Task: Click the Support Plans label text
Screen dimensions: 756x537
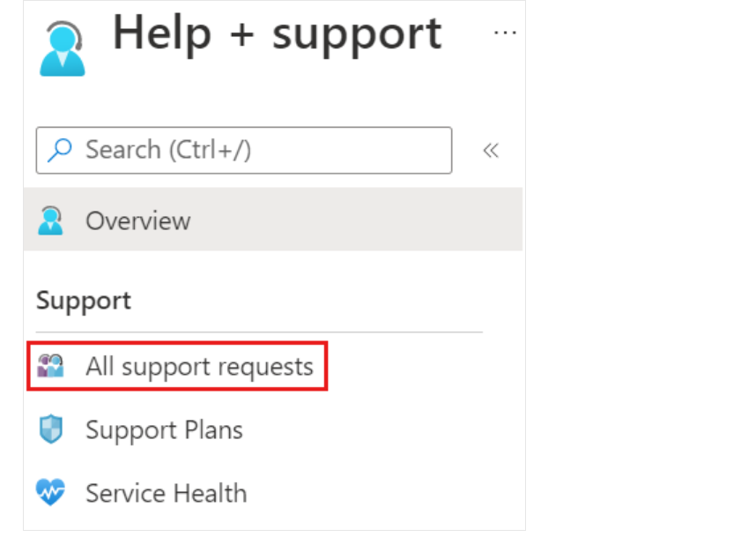Action: click(x=164, y=429)
